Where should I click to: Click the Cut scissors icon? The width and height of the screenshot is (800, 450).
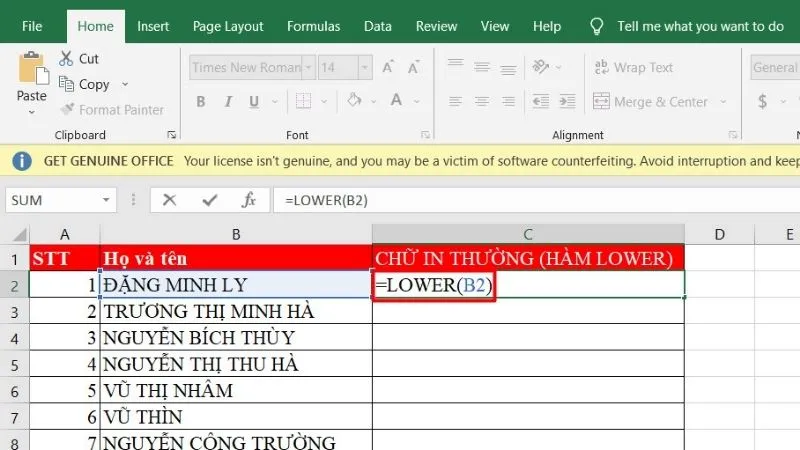pos(67,59)
